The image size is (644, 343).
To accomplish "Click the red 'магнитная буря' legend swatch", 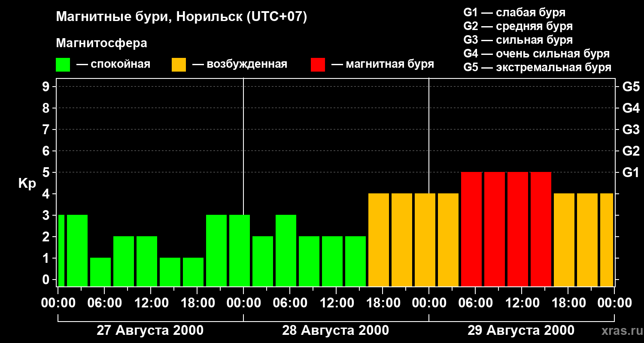I will tap(318, 65).
